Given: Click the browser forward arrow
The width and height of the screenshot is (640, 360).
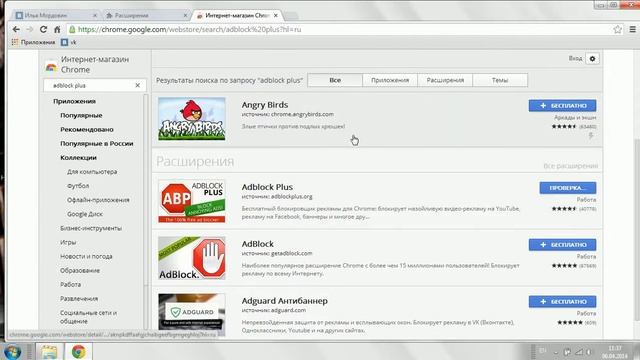Looking at the screenshot, I should coord(29,29).
